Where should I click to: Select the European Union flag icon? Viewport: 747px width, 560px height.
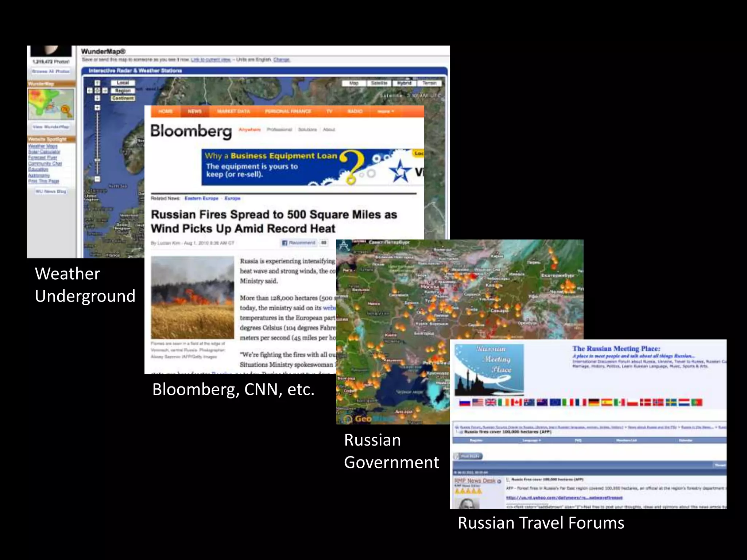(555, 402)
